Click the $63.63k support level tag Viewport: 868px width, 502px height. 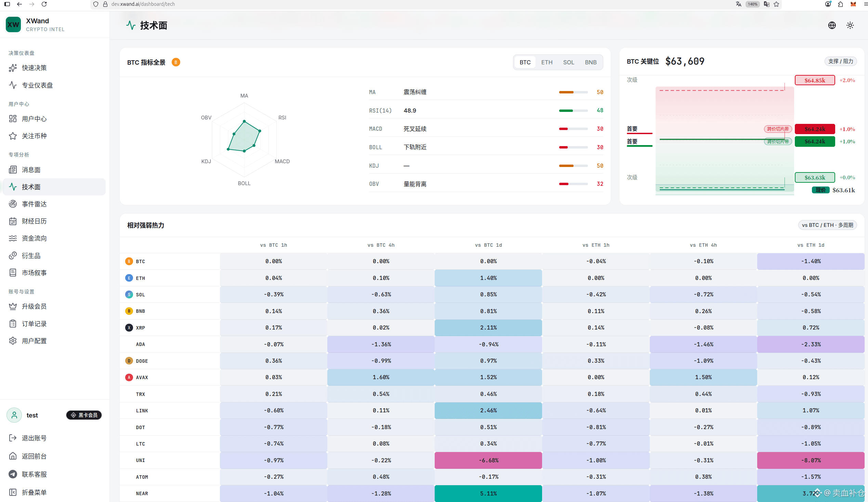point(815,178)
